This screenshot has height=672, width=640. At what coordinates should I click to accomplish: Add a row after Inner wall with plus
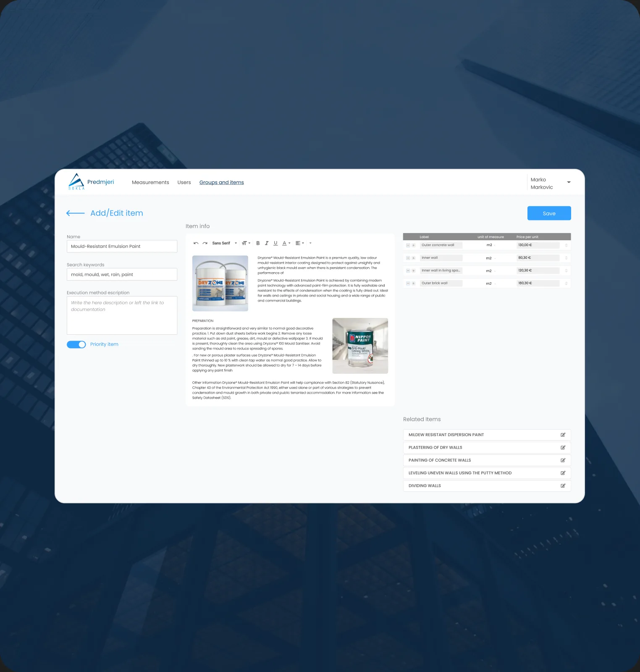(414, 258)
